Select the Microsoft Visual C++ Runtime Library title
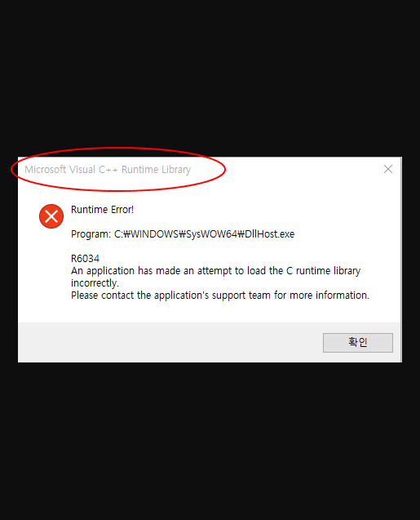The width and height of the screenshot is (420, 520). 108,170
